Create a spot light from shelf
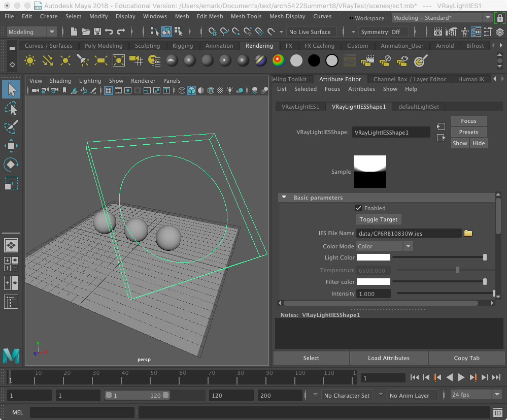 tap(83, 60)
